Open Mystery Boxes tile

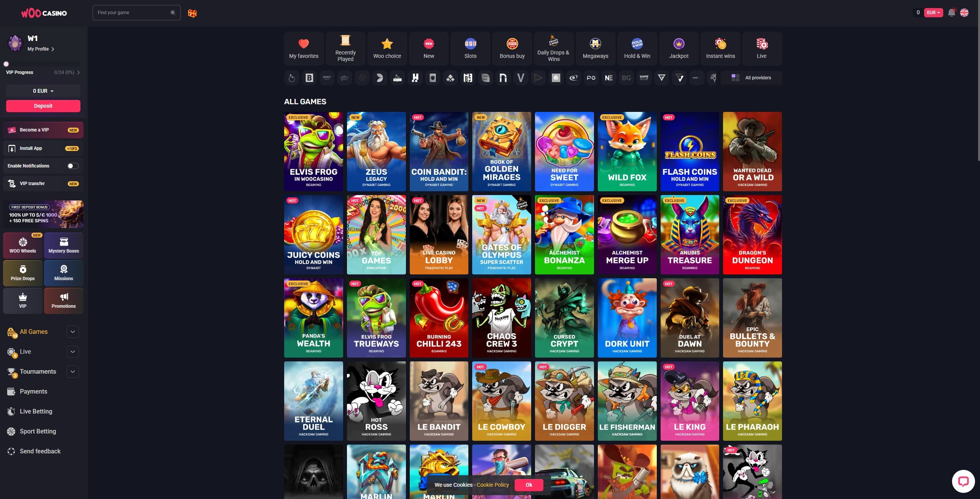coord(64,245)
